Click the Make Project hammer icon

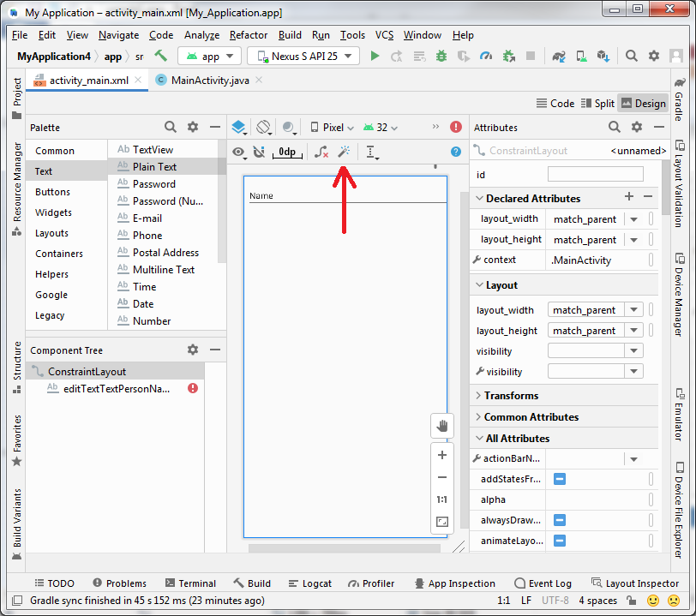pos(160,56)
